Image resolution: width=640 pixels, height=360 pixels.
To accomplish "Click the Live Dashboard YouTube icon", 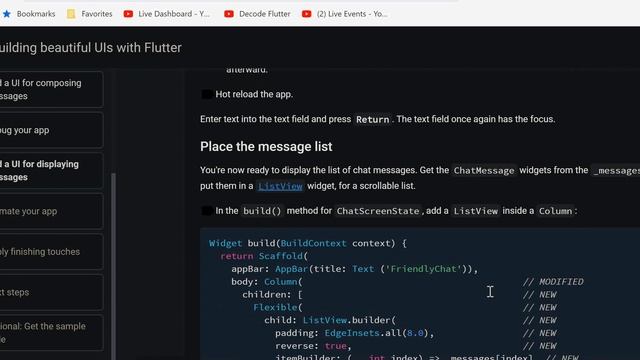I will coord(128,14).
